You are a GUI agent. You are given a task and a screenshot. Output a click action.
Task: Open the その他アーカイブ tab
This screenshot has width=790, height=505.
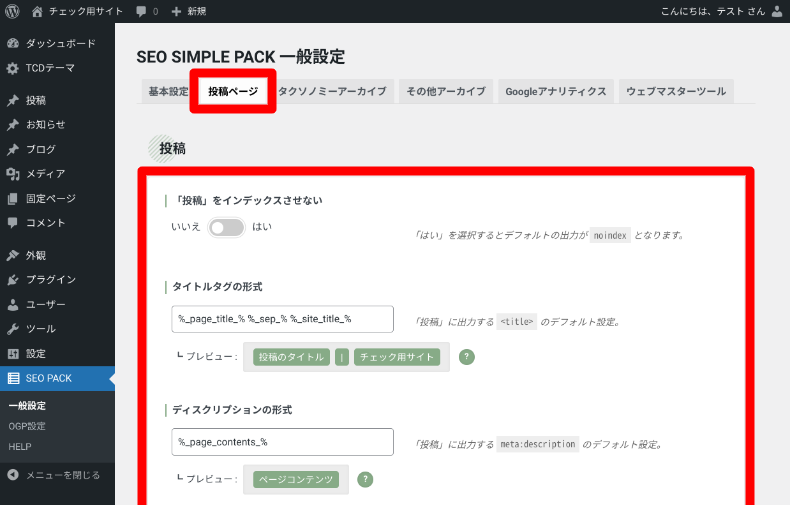(446, 91)
